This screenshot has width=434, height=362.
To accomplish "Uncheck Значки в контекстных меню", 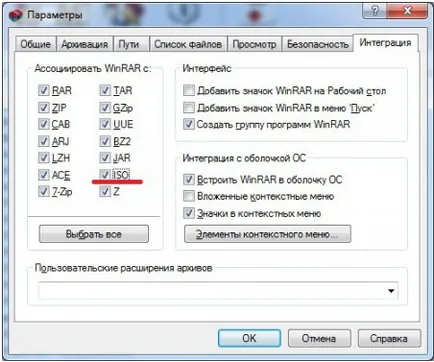I will click(x=189, y=213).
